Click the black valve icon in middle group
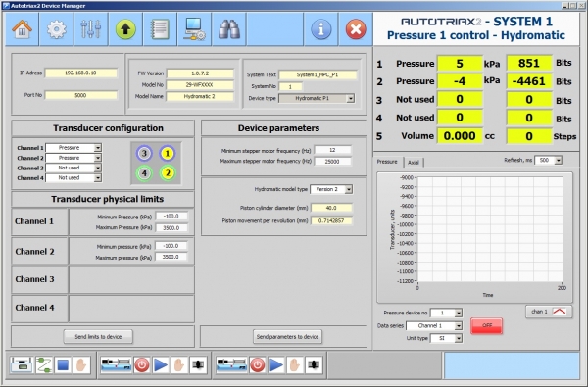This screenshot has height=387, width=588. [x=198, y=364]
